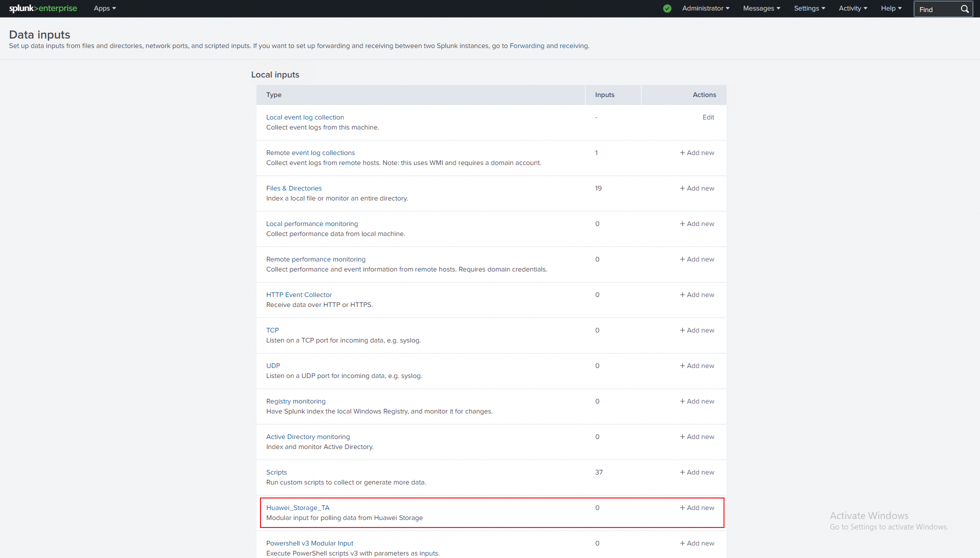The width and height of the screenshot is (980, 558).
Task: Click the search magnifier icon
Action: tap(964, 9)
